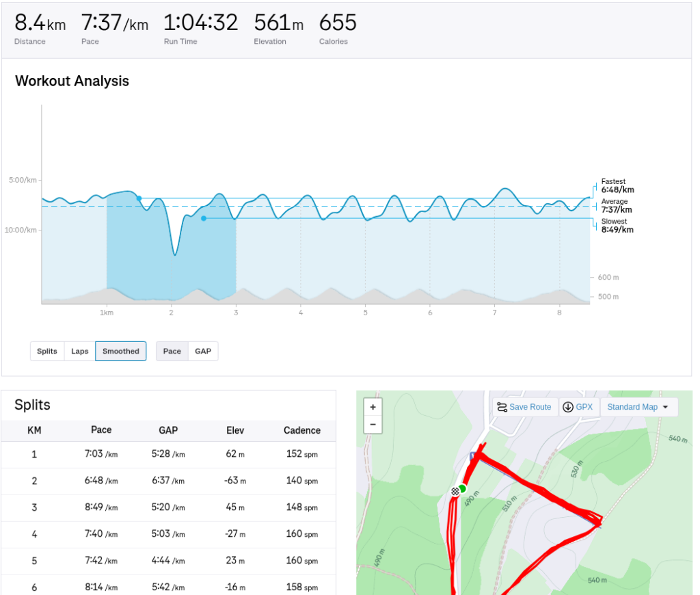Show Pace on the workout chart
700x595 pixels.
[172, 352]
